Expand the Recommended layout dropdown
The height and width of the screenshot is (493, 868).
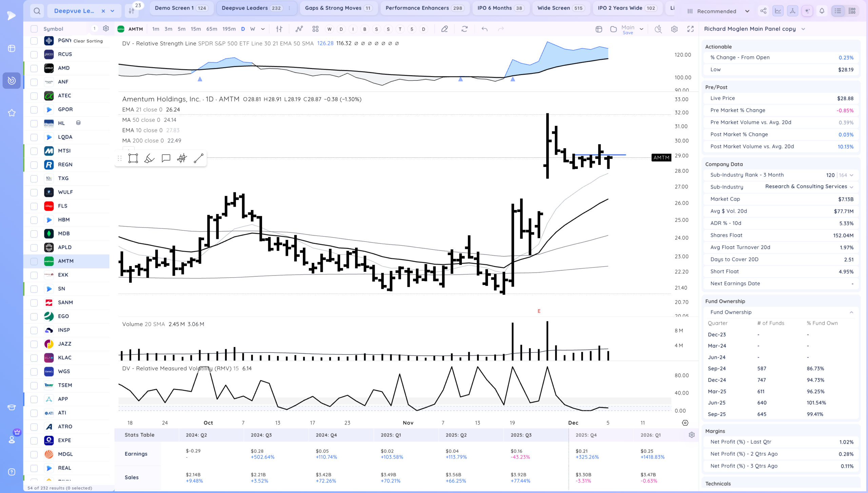coord(747,11)
